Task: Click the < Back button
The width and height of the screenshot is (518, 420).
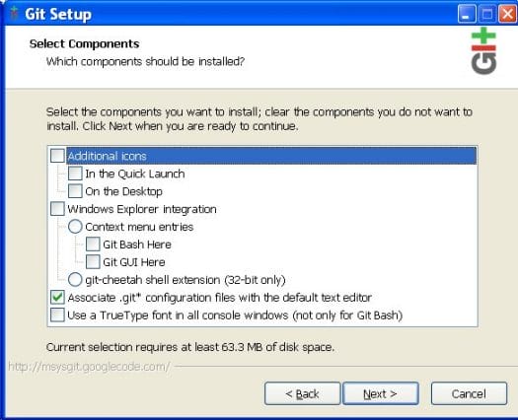Action: [302, 393]
